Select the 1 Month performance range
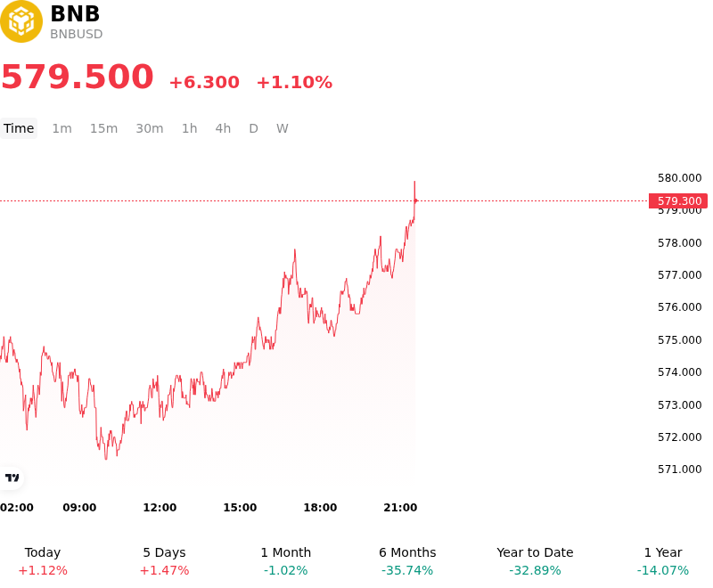 tap(285, 561)
